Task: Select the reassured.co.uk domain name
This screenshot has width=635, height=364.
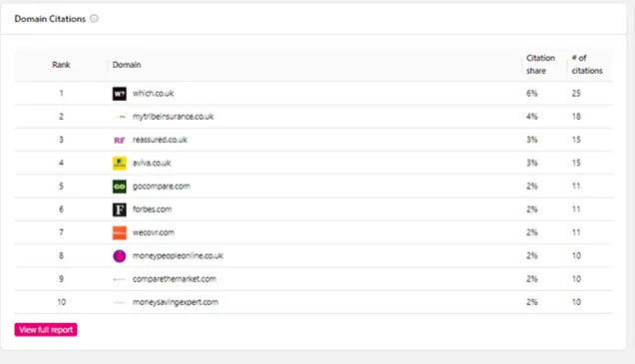Action: pos(160,140)
